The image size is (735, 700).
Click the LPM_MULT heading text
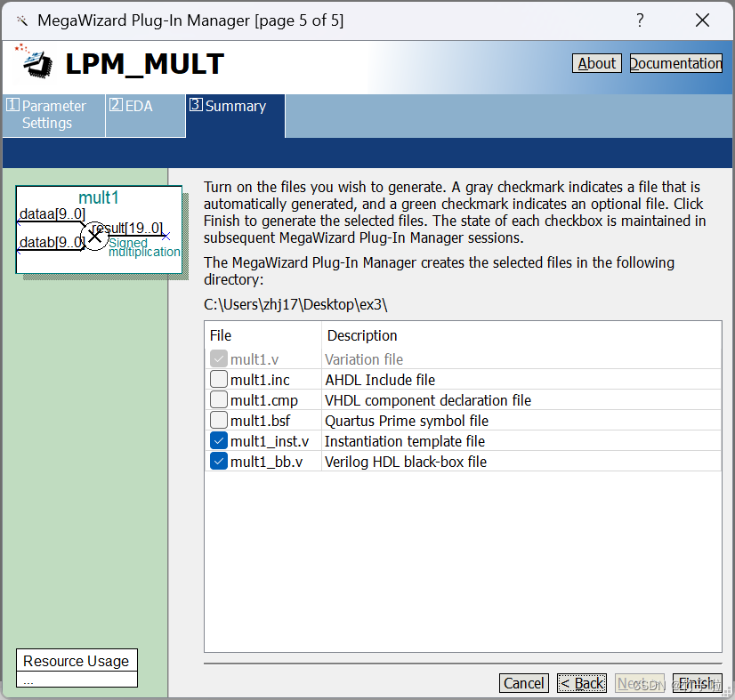144,64
